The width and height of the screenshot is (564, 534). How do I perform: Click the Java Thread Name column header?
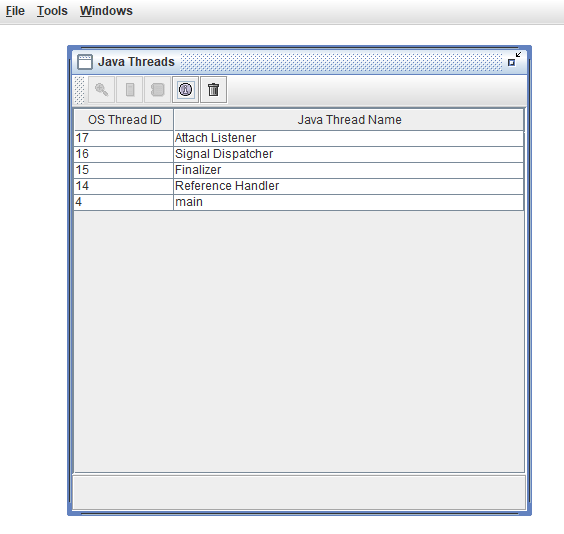pyautogui.click(x=349, y=120)
